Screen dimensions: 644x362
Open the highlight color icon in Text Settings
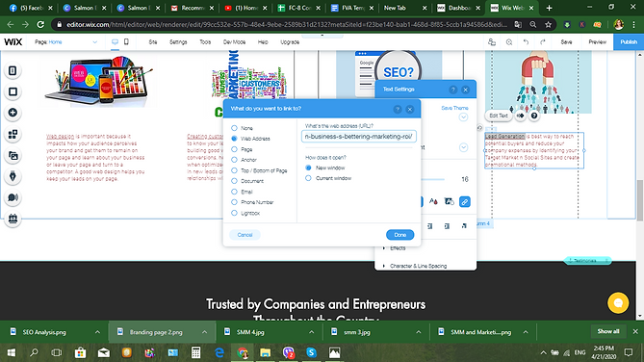449,202
